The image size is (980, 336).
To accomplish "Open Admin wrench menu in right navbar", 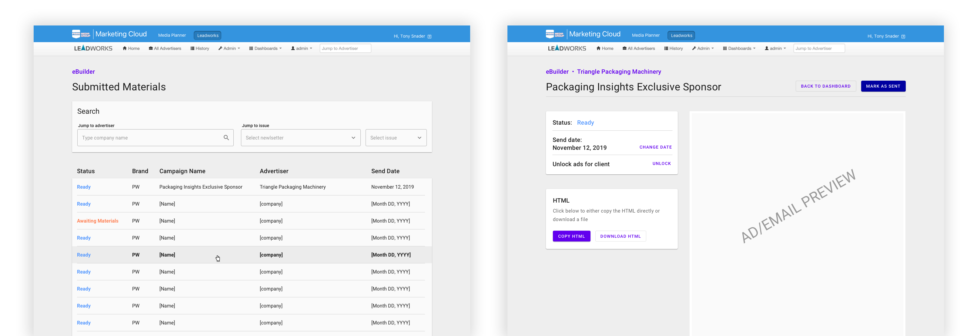I will pos(703,48).
